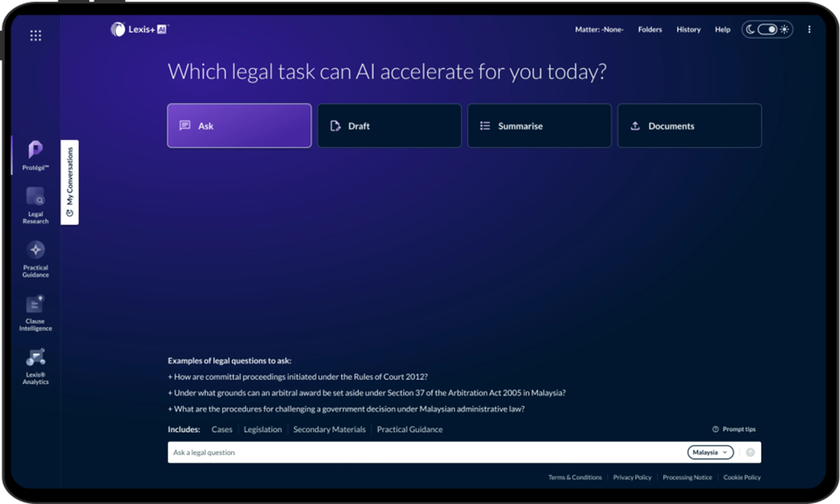Open History in the top menu
840x504 pixels.
(688, 30)
